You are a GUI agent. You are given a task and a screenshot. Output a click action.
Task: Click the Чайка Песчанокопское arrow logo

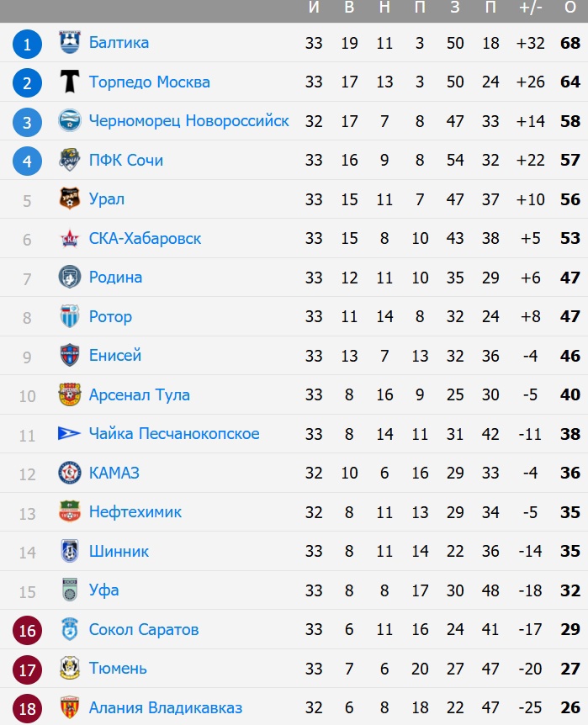pyautogui.click(x=69, y=434)
